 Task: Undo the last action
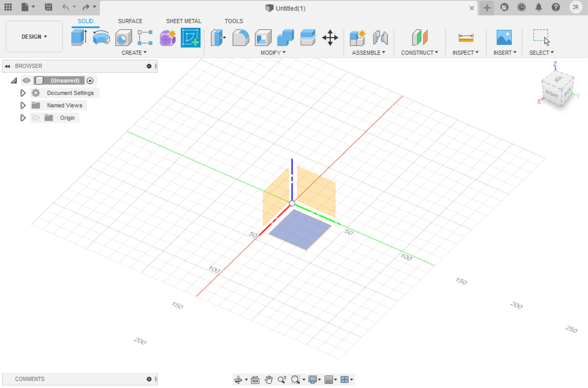coord(66,7)
